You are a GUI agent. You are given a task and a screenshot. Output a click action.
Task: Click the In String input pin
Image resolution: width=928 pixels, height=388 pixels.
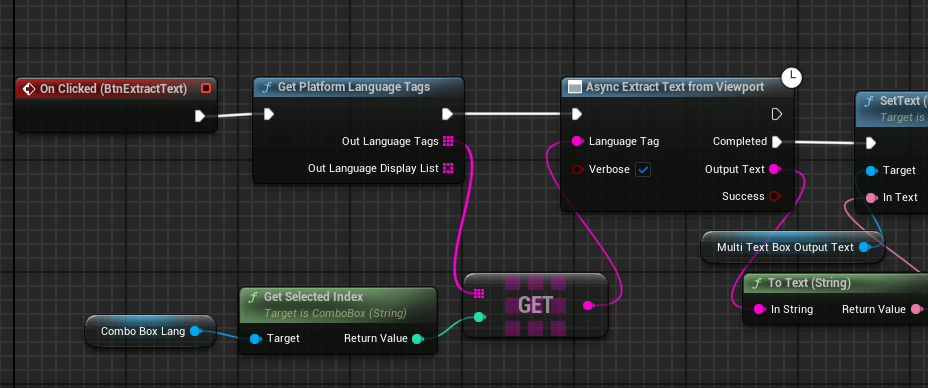click(x=759, y=309)
